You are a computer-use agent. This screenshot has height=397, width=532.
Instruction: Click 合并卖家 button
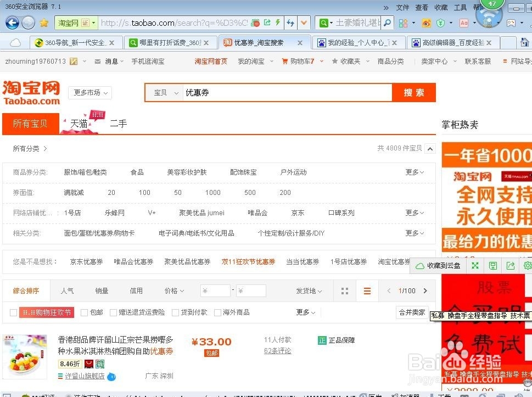[x=412, y=312]
